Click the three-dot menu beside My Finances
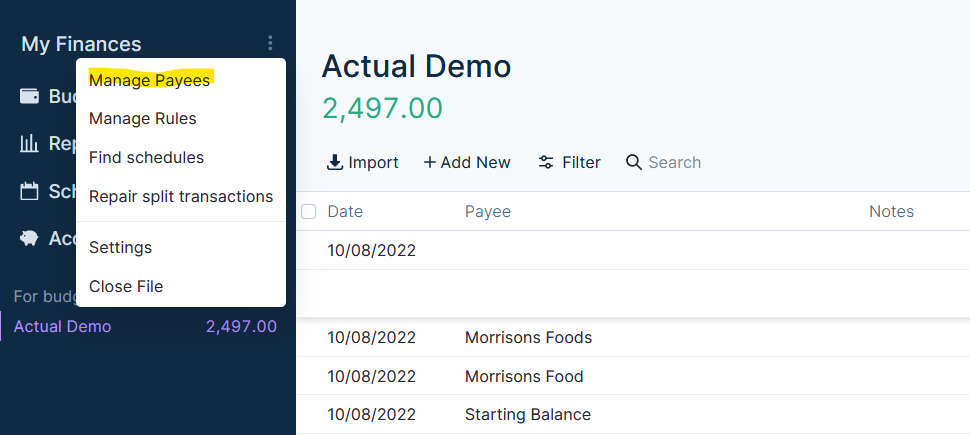The image size is (970, 435). pos(270,43)
